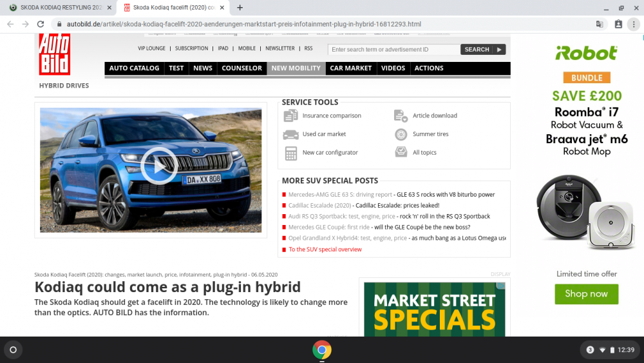Open Opel Grandland X Hybrid4 article
The height and width of the screenshot is (363, 644).
tap(397, 238)
